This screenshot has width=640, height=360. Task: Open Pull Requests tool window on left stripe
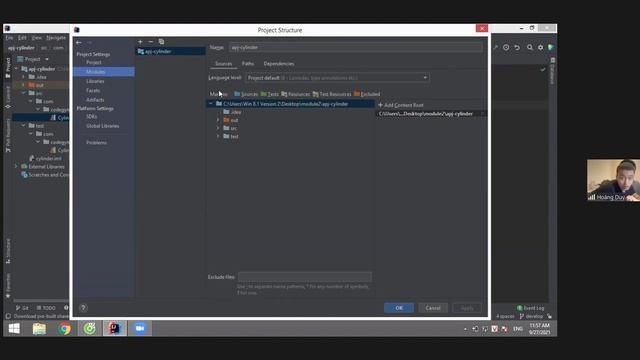(8, 135)
